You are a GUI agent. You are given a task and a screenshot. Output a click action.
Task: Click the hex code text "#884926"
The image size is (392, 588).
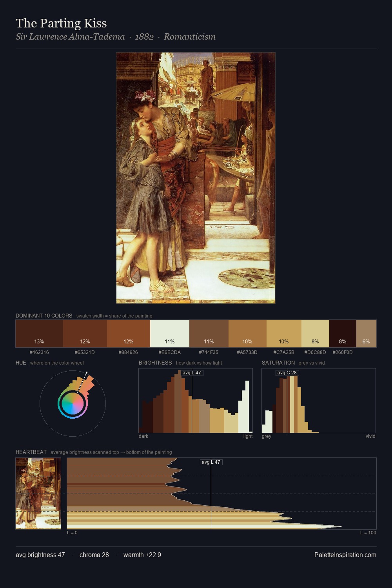(x=128, y=352)
